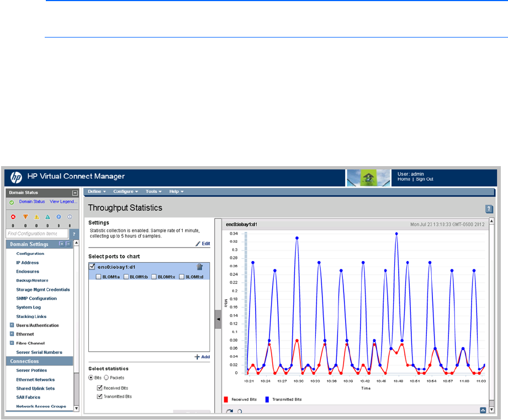
Task: Check the BLOM1:b checkbox
Action: pyautogui.click(x=126, y=277)
